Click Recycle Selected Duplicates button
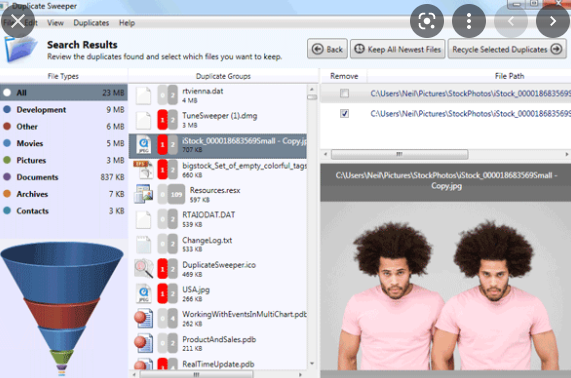The height and width of the screenshot is (378, 571). click(x=507, y=49)
